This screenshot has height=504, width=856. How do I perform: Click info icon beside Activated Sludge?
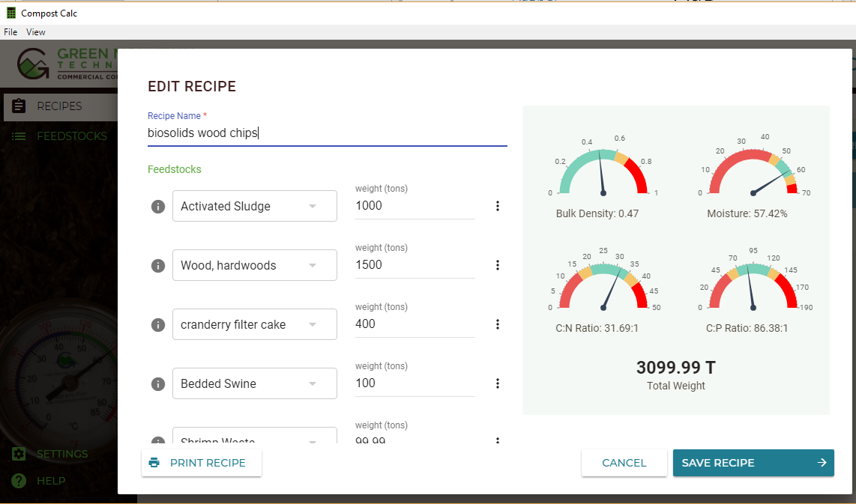(x=158, y=207)
